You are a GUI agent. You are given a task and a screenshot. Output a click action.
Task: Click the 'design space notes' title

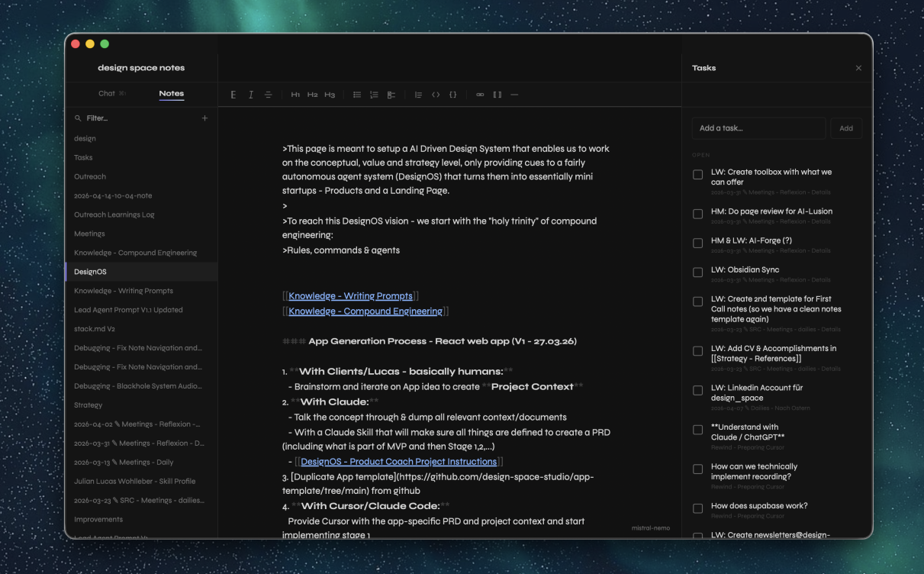[x=141, y=68]
